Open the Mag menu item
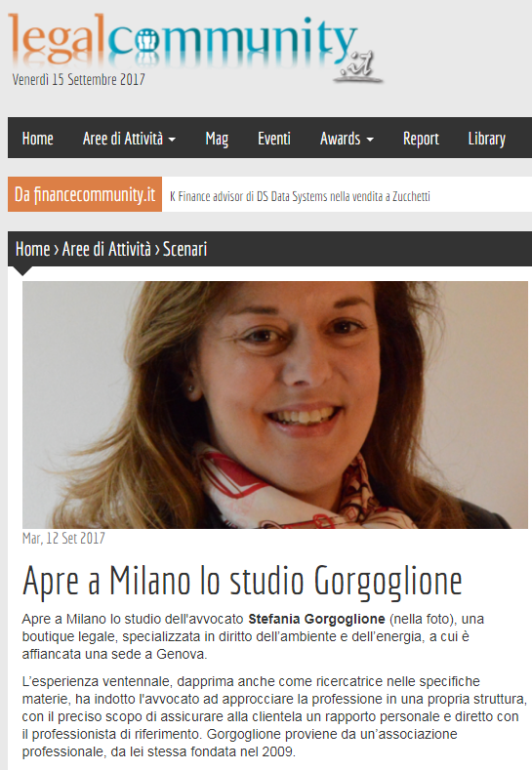Image resolution: width=532 pixels, height=770 pixels. coord(217,139)
